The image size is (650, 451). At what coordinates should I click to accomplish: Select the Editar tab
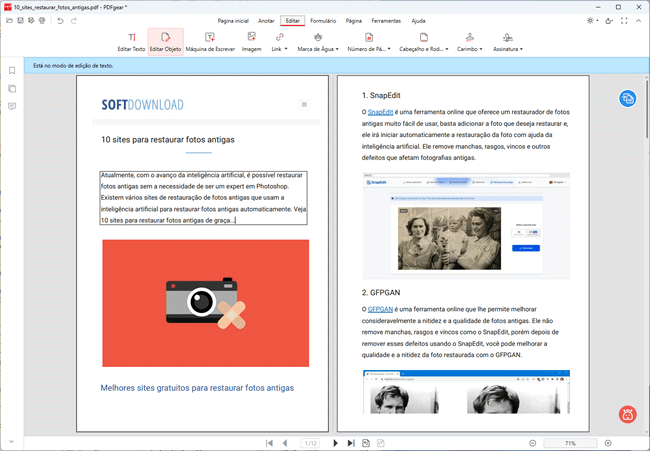(x=293, y=21)
